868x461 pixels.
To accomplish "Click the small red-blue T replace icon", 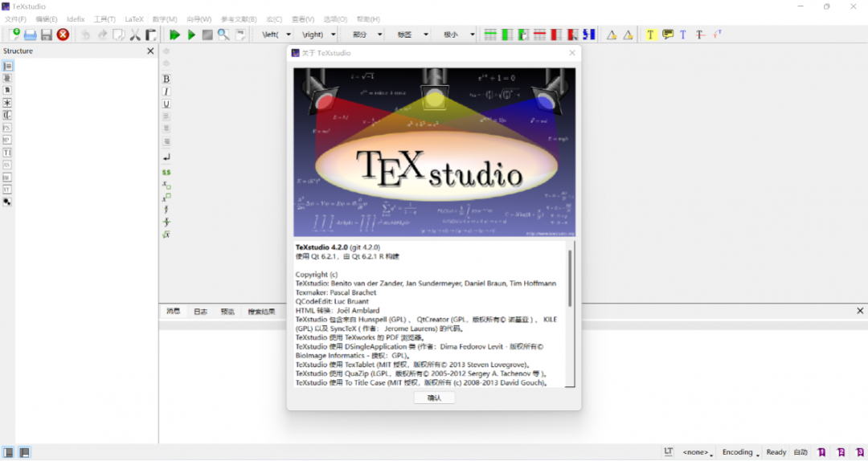I will 717,35.
